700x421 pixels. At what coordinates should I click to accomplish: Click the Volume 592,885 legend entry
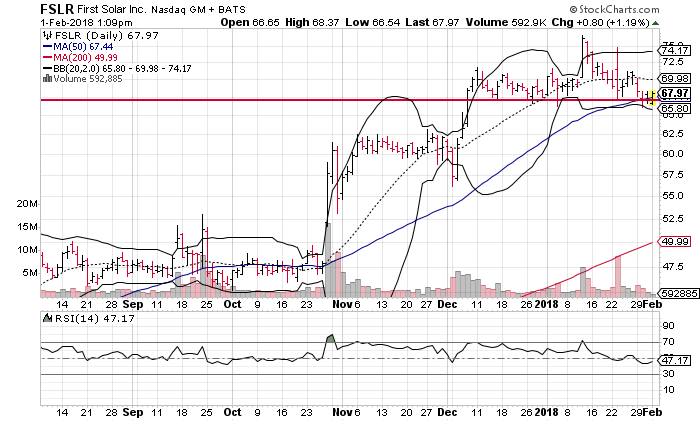[88, 79]
